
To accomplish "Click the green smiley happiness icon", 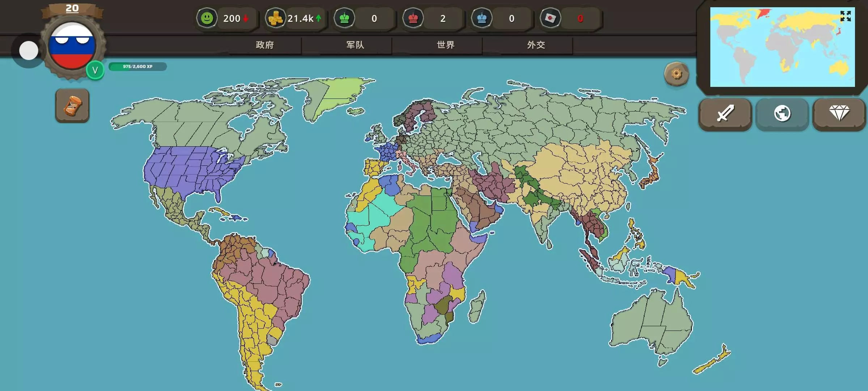I will click(207, 18).
